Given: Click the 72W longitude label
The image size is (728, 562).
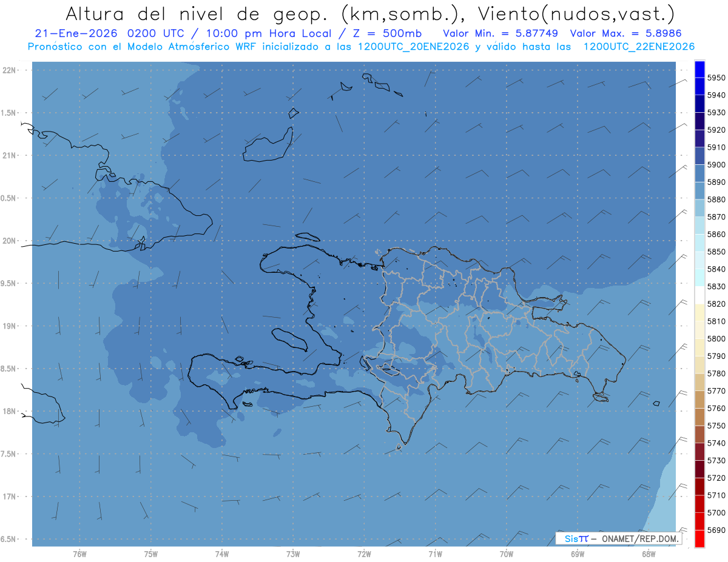Looking at the screenshot, I should click(x=364, y=554).
